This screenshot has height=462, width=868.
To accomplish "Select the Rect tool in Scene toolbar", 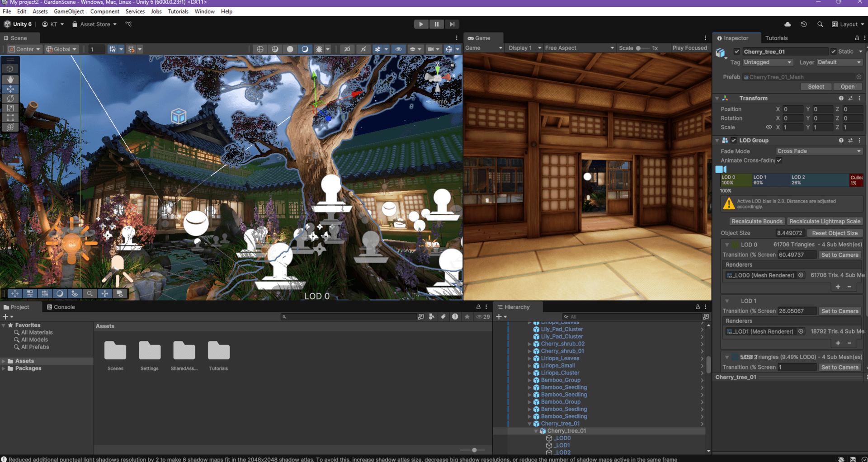I will tap(10, 118).
